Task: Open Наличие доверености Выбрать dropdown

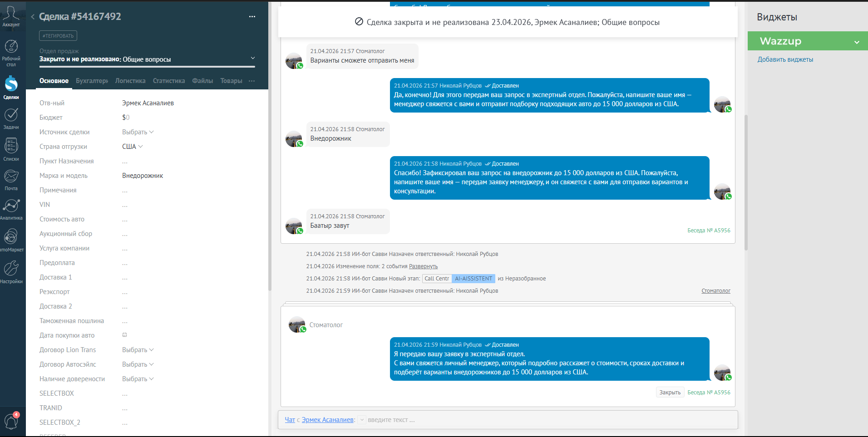Action: tap(138, 379)
